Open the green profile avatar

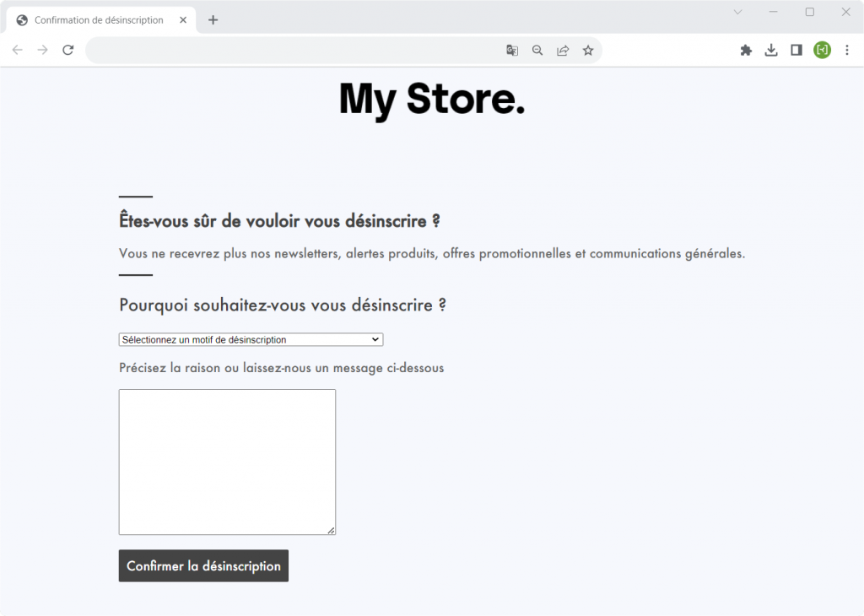pyautogui.click(x=822, y=50)
